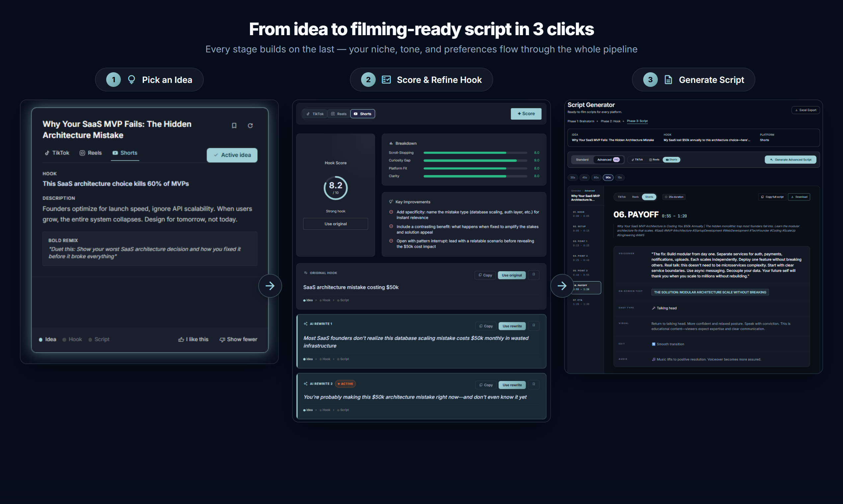Click Copy full script

click(x=772, y=197)
